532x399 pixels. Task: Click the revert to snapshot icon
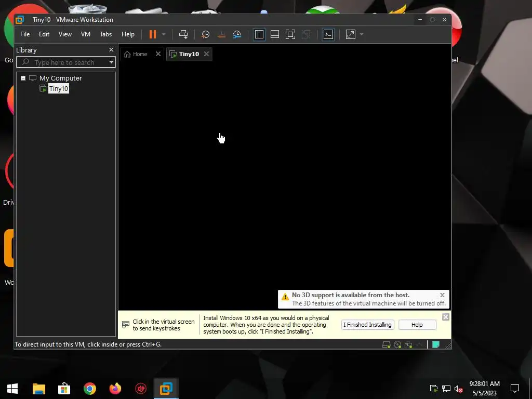click(221, 34)
